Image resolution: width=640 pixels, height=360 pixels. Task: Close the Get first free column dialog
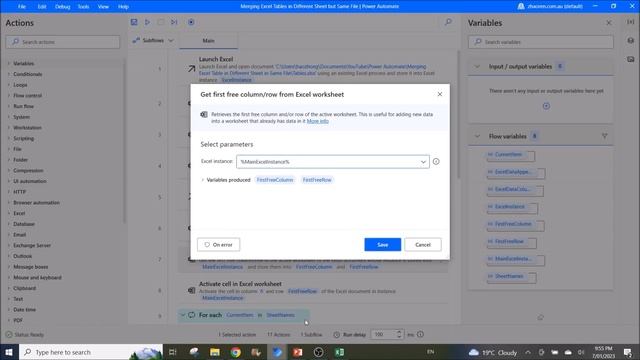tap(440, 94)
